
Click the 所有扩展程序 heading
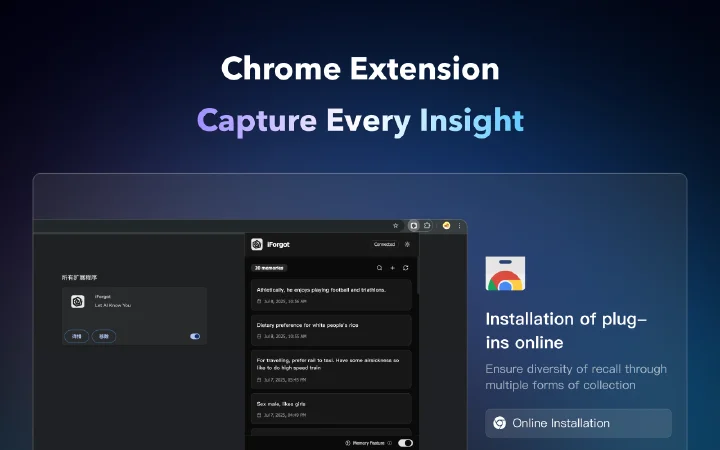(79, 277)
